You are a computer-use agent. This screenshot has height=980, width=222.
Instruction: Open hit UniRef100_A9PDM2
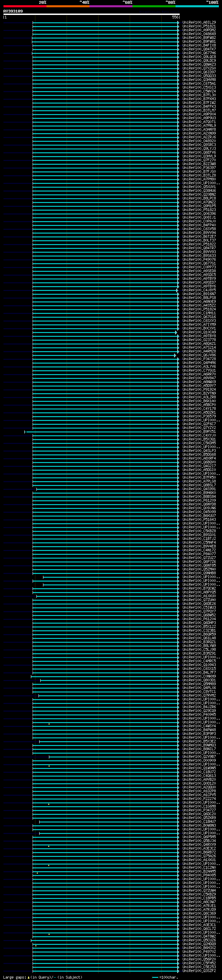[199, 30]
